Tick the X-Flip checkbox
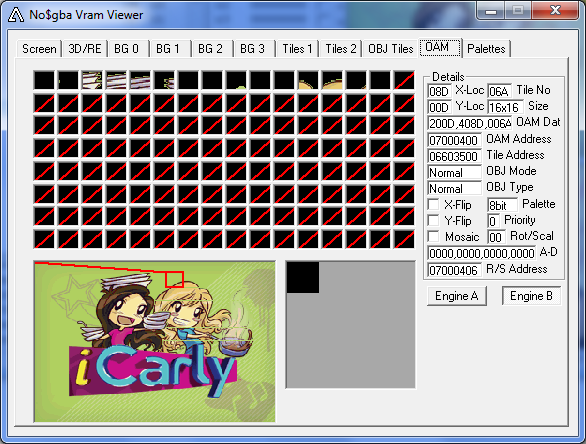Screen dimensions: 586x444 tap(434, 204)
